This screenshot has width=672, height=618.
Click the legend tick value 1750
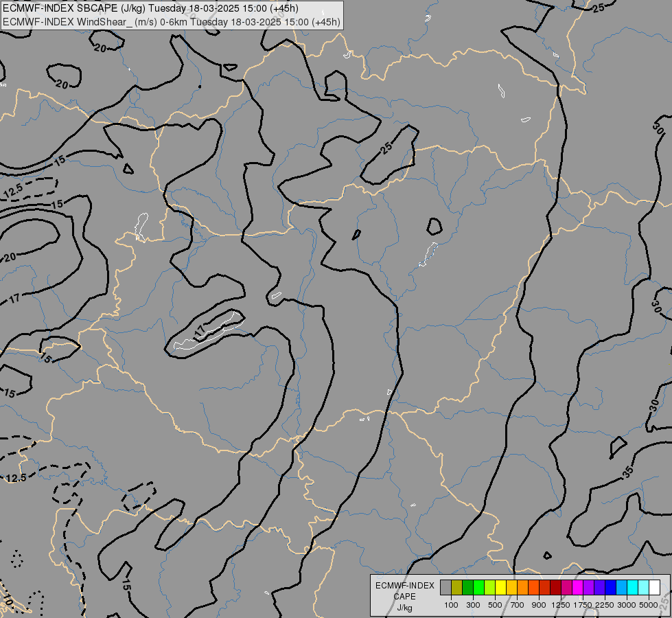pyautogui.click(x=583, y=605)
